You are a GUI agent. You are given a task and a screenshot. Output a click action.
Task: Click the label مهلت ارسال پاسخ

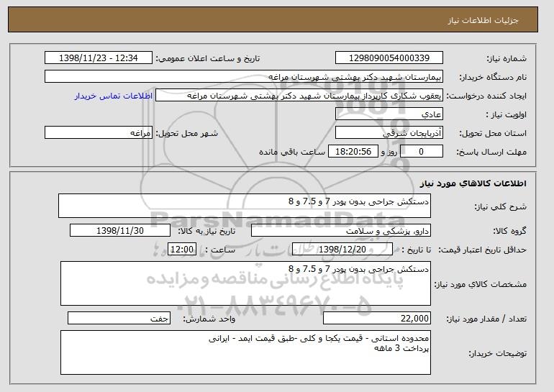491,152
